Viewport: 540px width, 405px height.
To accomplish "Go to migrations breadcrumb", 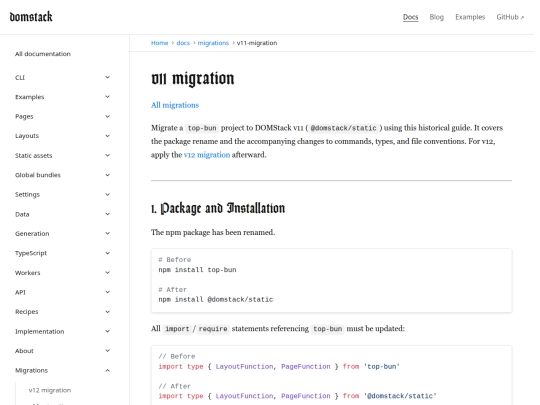I will 213,43.
